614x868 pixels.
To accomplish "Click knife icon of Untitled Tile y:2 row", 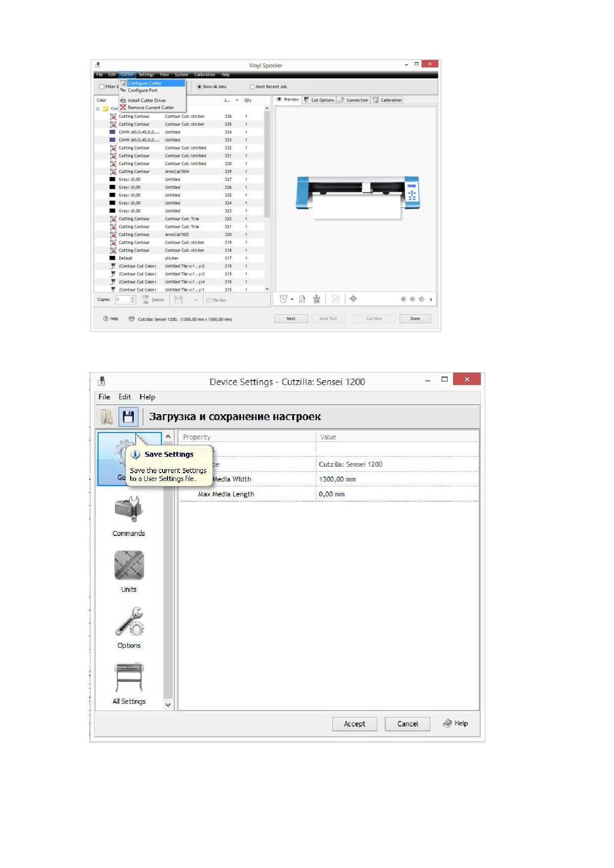I will pos(113,266).
